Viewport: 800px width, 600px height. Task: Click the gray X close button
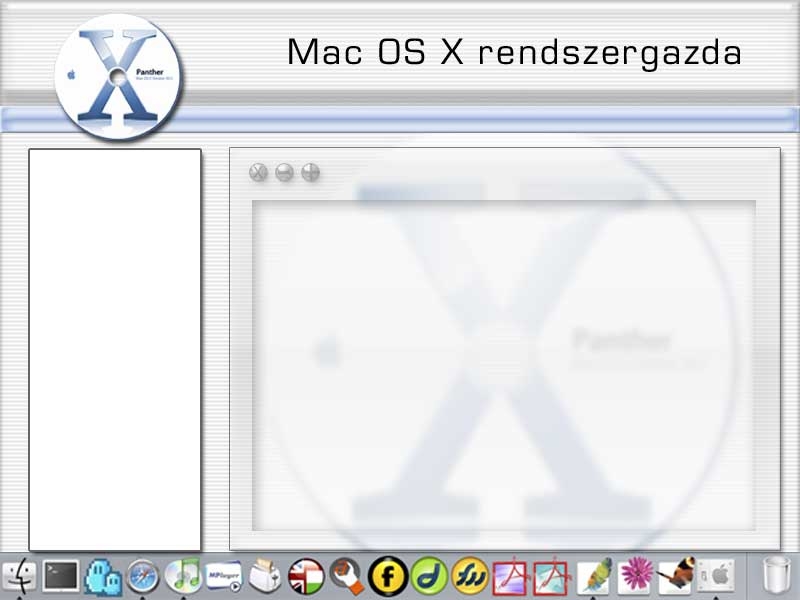pyautogui.click(x=258, y=172)
